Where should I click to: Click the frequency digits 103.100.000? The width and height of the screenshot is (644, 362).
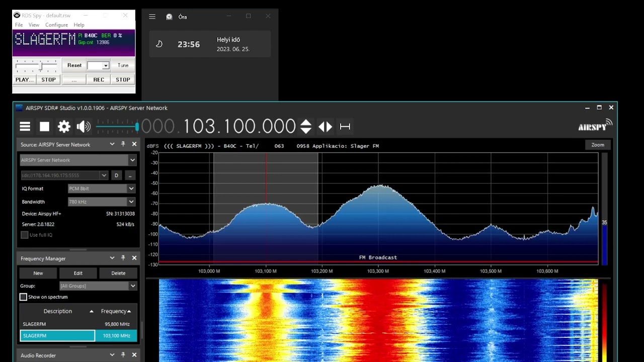[x=239, y=127]
